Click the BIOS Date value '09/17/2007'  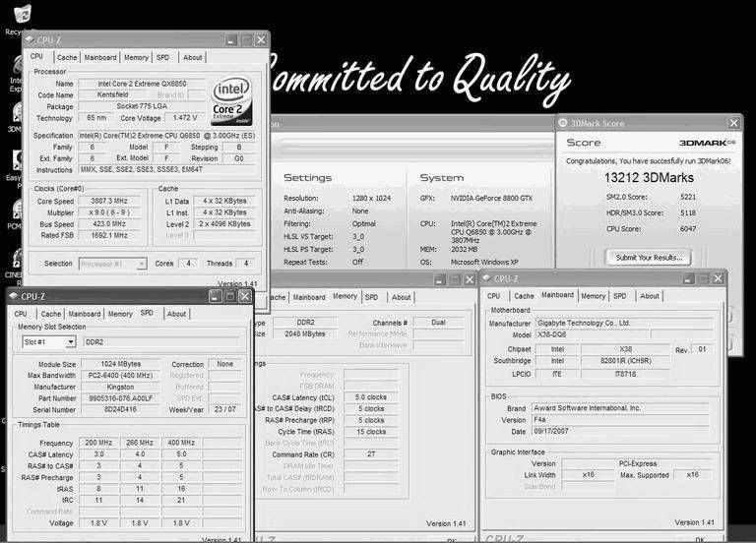coord(620,431)
